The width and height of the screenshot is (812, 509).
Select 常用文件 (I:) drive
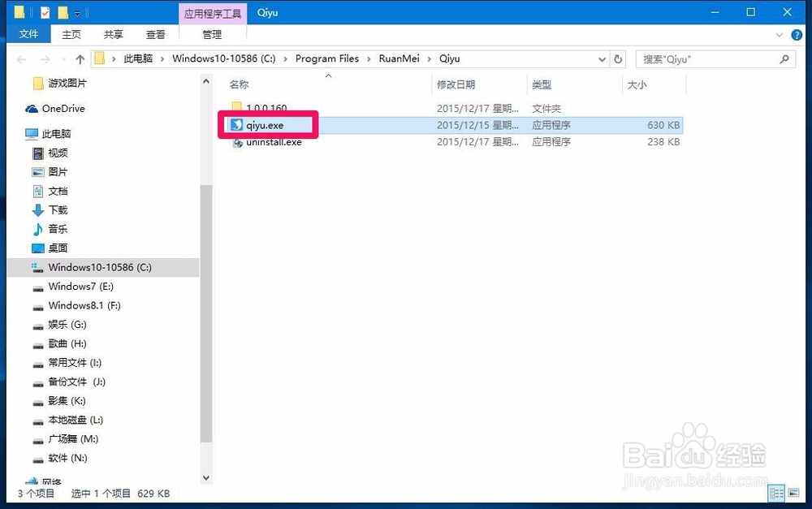click(75, 362)
